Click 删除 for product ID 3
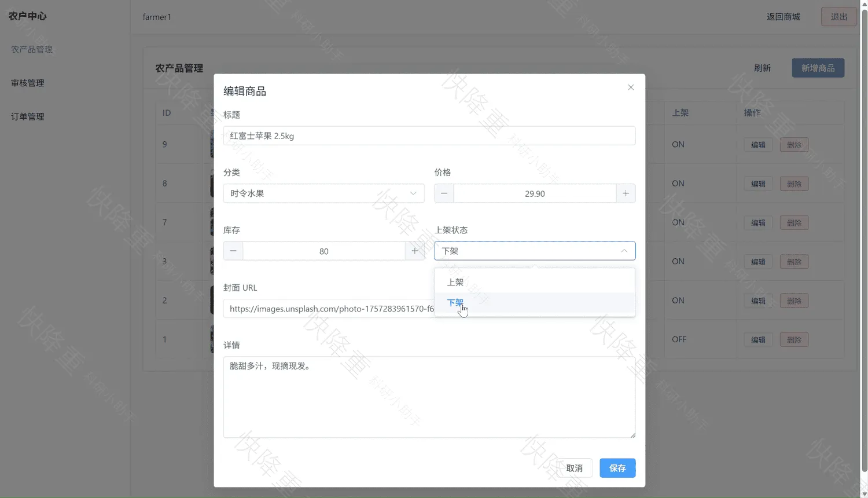Viewport: 868px width, 498px height. click(794, 262)
